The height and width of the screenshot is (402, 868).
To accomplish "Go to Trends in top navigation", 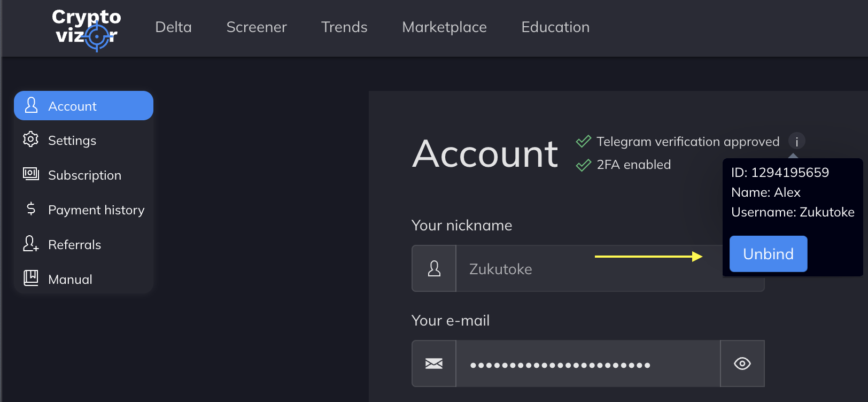I will click(x=344, y=27).
